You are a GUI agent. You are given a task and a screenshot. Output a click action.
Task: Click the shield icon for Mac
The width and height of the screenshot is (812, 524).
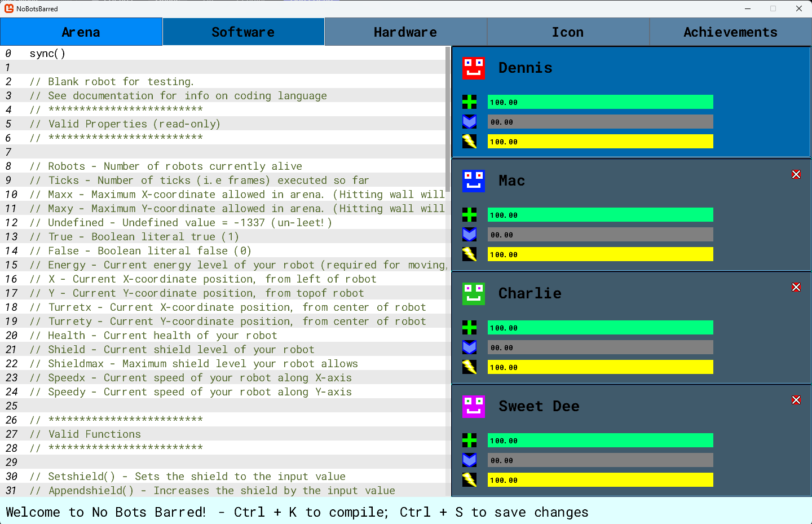click(470, 235)
